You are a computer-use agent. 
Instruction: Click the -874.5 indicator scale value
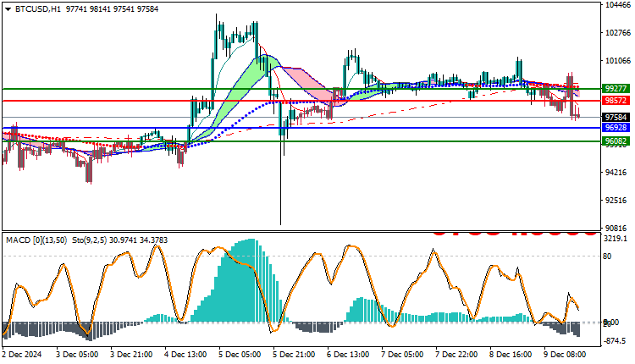615,341
